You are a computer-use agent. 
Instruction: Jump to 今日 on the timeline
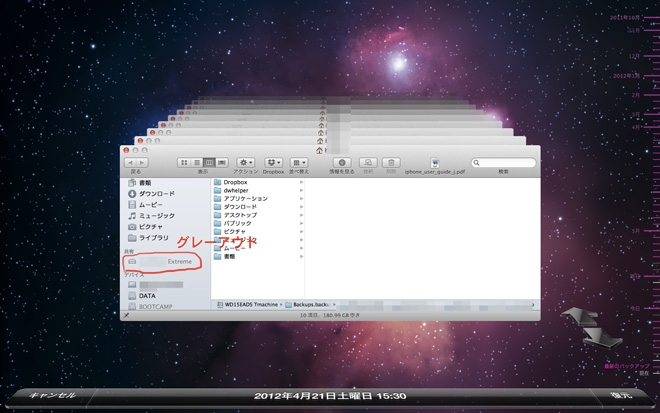click(635, 308)
